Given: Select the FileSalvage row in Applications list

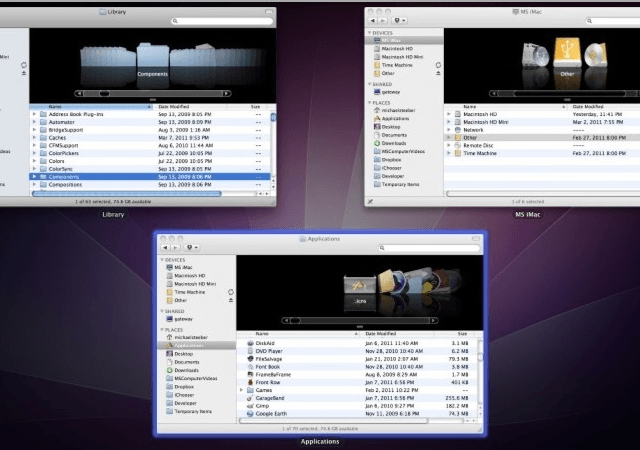Looking at the screenshot, I should 357,359.
